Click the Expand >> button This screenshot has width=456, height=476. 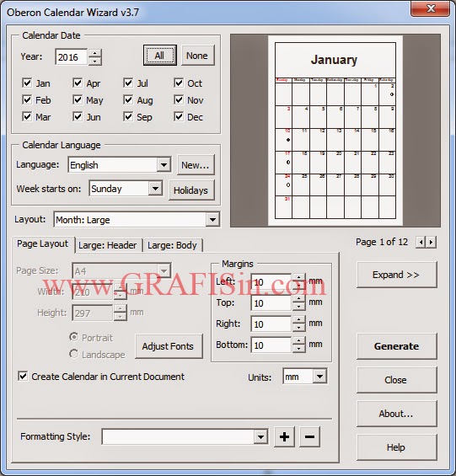[396, 275]
